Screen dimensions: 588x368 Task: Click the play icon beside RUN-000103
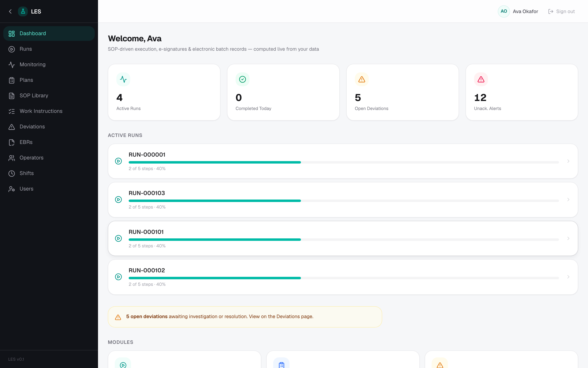[118, 200]
